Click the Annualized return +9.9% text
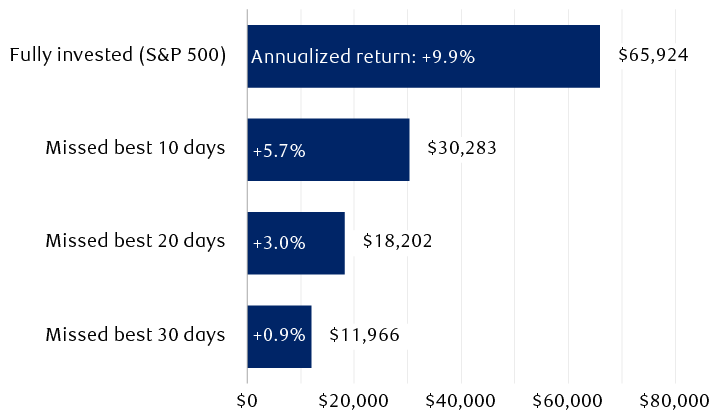The height and width of the screenshot is (417, 718). click(x=362, y=57)
